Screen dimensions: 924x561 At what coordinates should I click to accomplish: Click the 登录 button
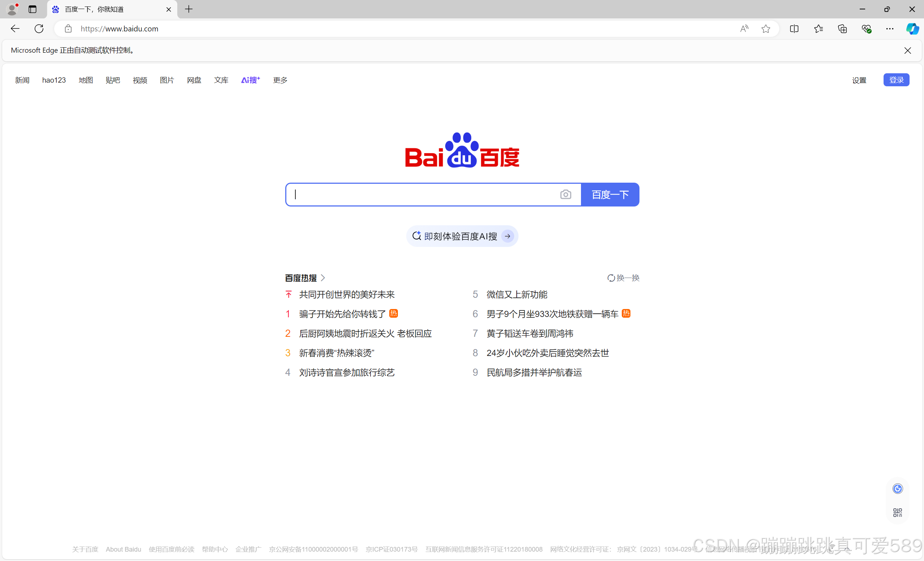(896, 80)
